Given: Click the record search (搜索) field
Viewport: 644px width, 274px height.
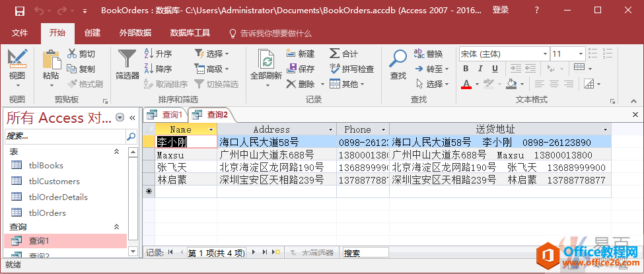Looking at the screenshot, I should (x=365, y=253).
